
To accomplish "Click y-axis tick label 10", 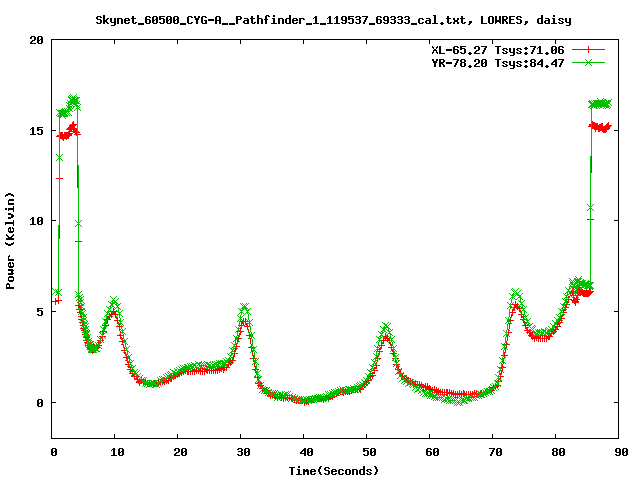I will (36, 221).
